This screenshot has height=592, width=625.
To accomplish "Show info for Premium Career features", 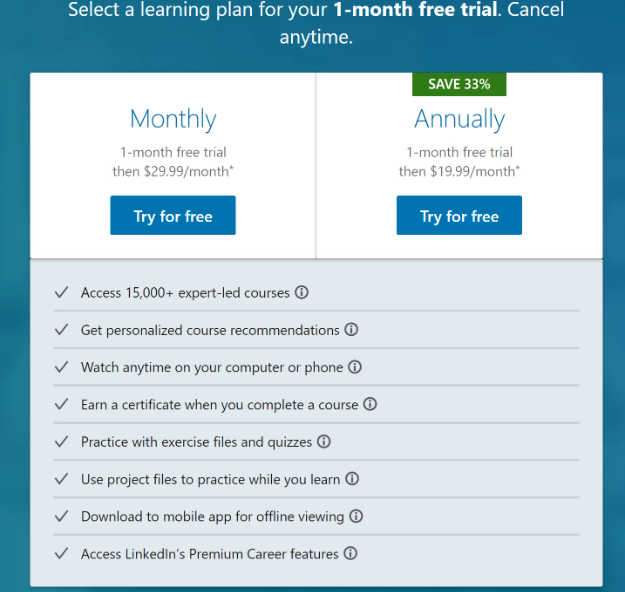I will (x=350, y=553).
